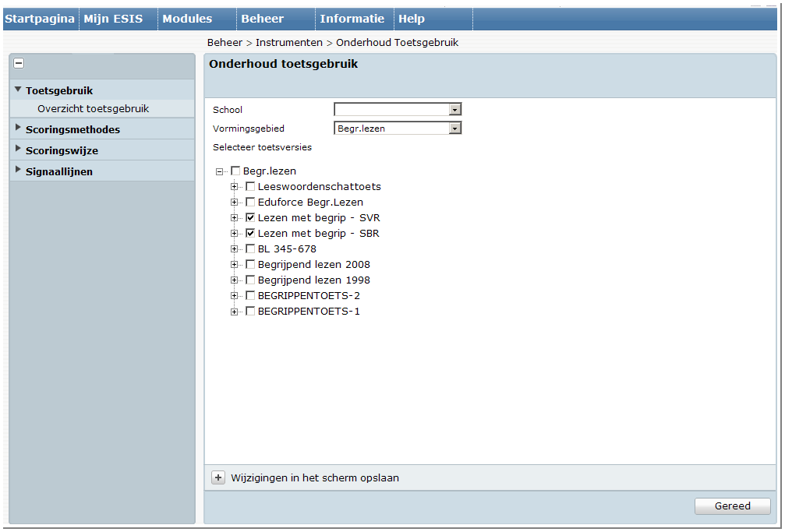The height and width of the screenshot is (532, 785).
Task: Click the Gereed button
Action: (733, 506)
